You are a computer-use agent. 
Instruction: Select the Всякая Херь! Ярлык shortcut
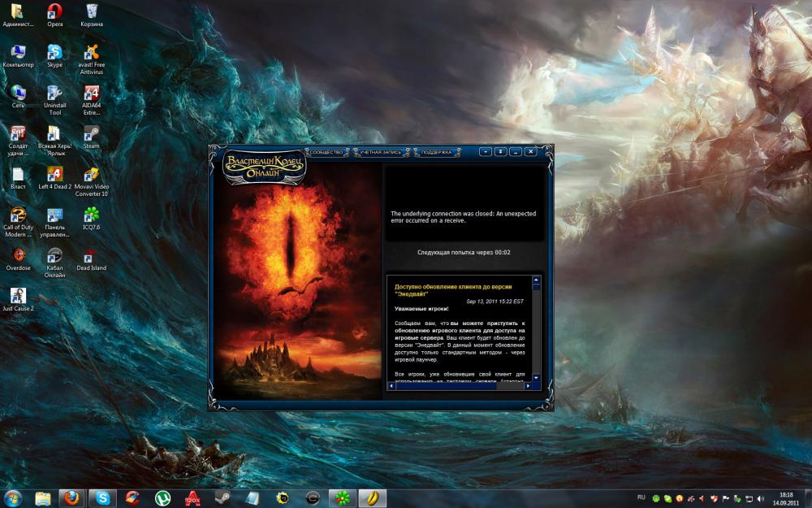pyautogui.click(x=55, y=141)
